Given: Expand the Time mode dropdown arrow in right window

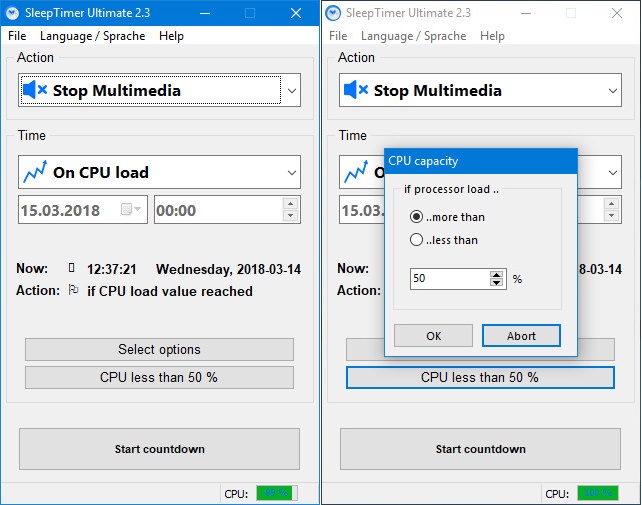Looking at the screenshot, I should click(613, 172).
